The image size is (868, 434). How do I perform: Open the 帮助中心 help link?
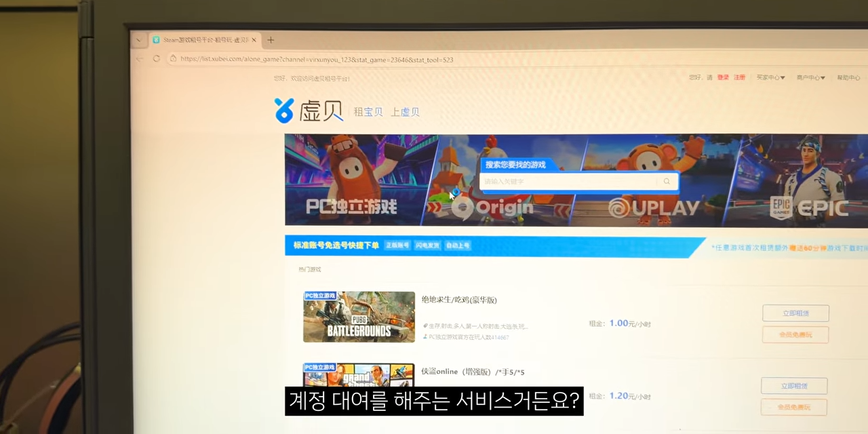tap(848, 78)
